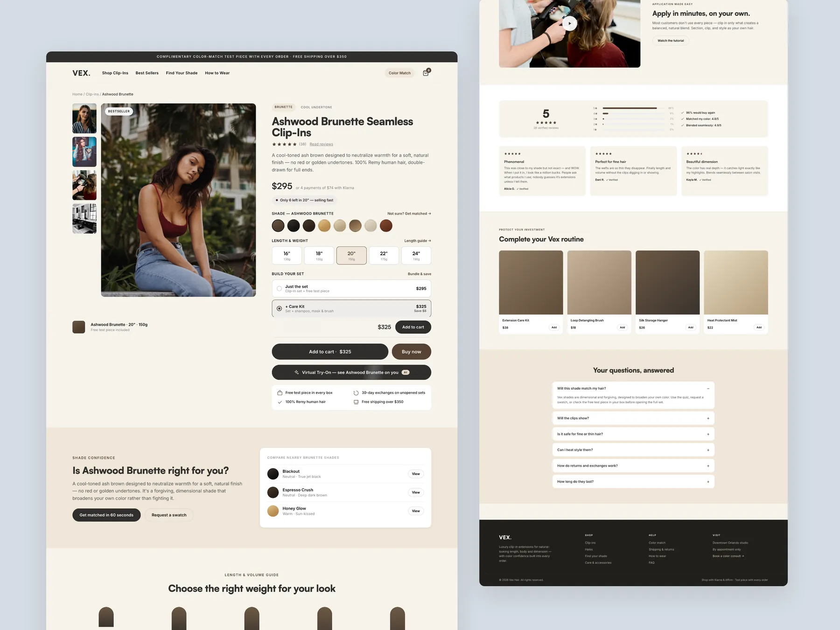Click the sparkle icon on Virtual Try-On
Viewport: 840px width, 630px height.
click(x=296, y=372)
